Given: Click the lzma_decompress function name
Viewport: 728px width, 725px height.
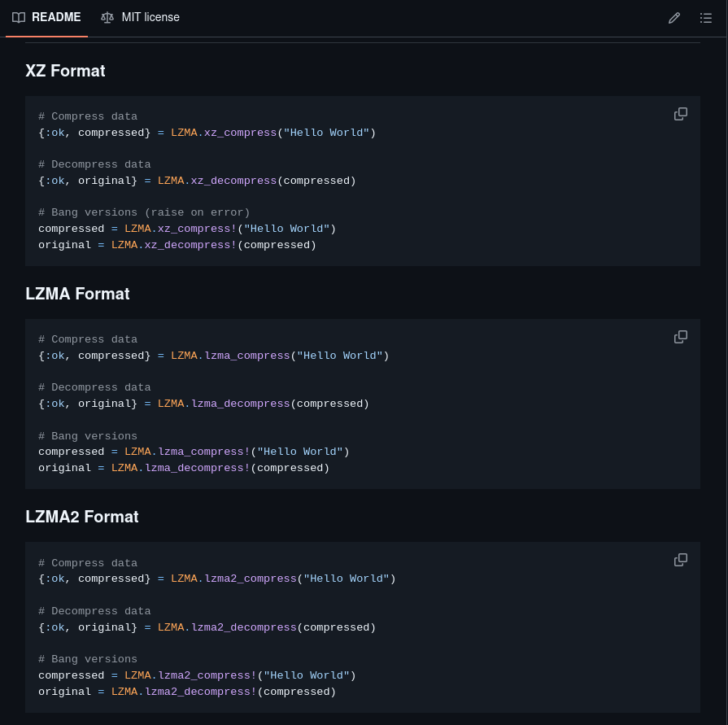Looking at the screenshot, I should [241, 403].
